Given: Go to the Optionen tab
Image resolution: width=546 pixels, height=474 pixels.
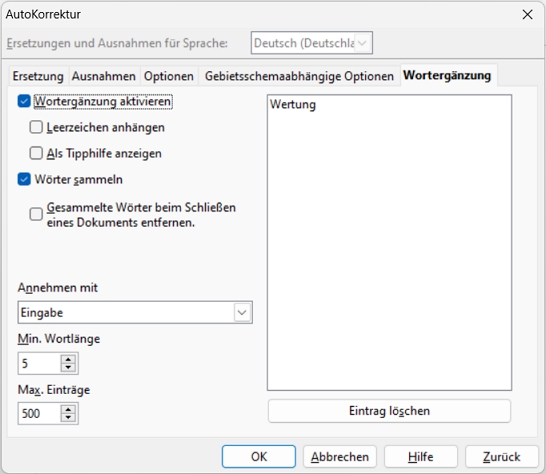Looking at the screenshot, I should click(169, 76).
